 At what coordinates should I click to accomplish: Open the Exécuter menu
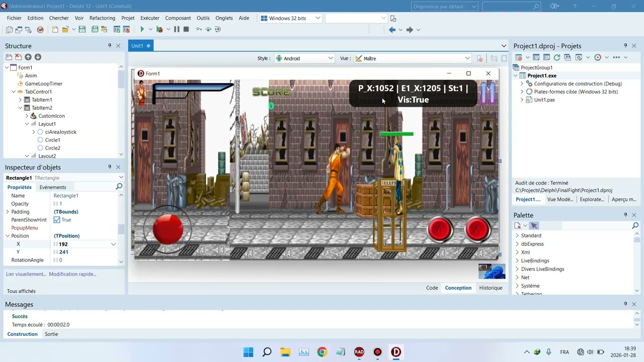pyautogui.click(x=150, y=18)
